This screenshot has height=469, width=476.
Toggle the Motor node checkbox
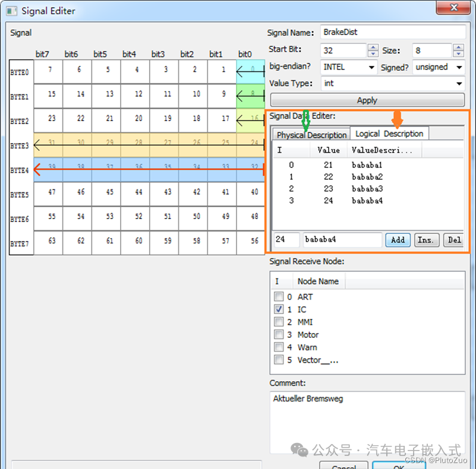pyautogui.click(x=279, y=334)
